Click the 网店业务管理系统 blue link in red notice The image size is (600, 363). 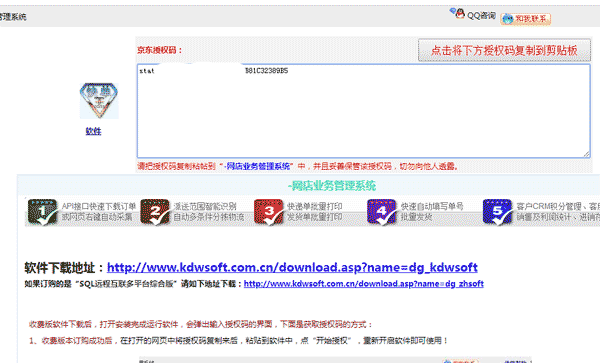tap(257, 166)
